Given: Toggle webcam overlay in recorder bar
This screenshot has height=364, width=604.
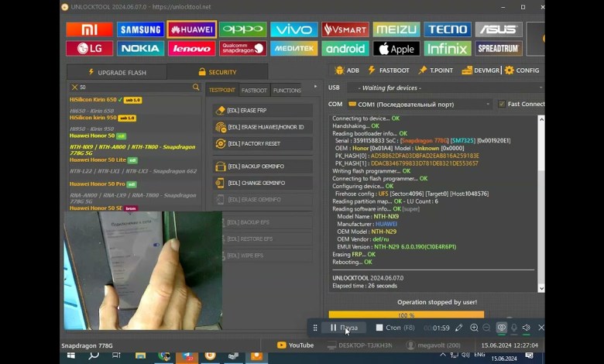Looking at the screenshot, I should pyautogui.click(x=501, y=328).
